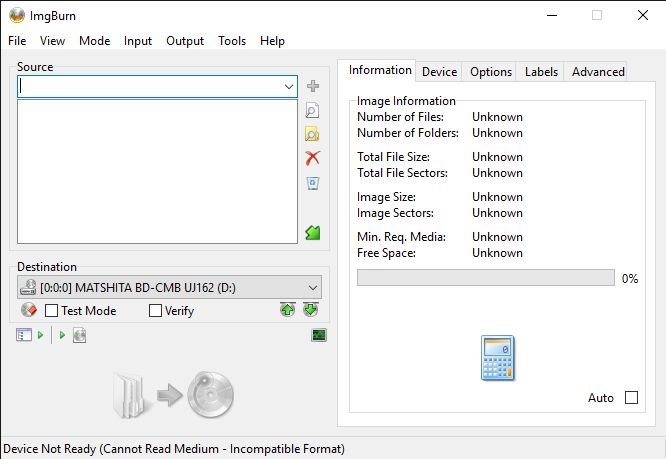Click the Min. Req. Media label
The height and width of the screenshot is (459, 666).
[401, 237]
